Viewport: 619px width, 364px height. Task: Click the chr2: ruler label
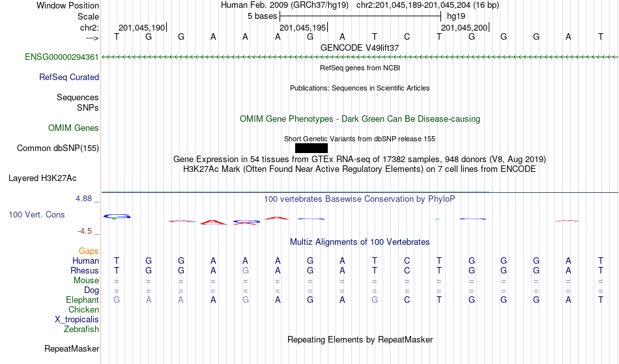tap(89, 28)
